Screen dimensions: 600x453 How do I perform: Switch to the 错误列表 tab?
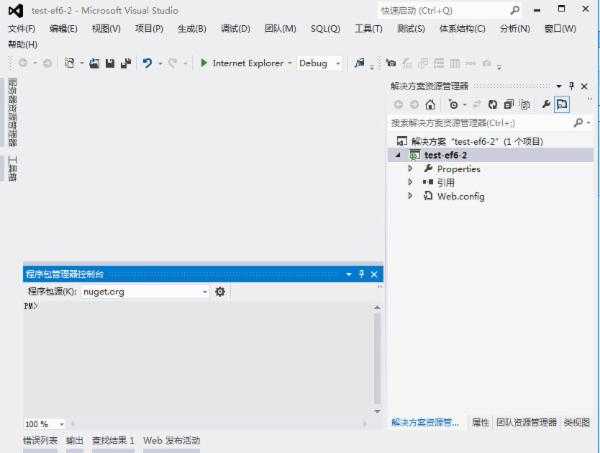point(40,441)
